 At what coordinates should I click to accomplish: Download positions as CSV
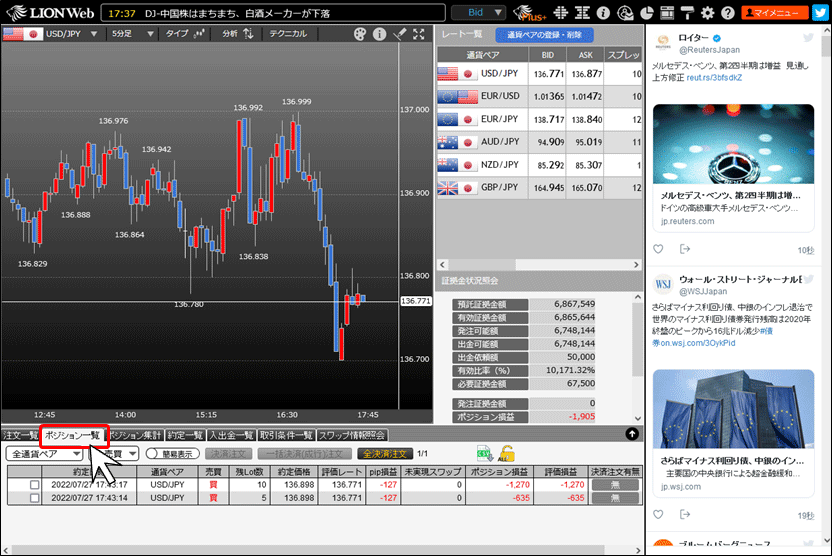click(x=484, y=454)
